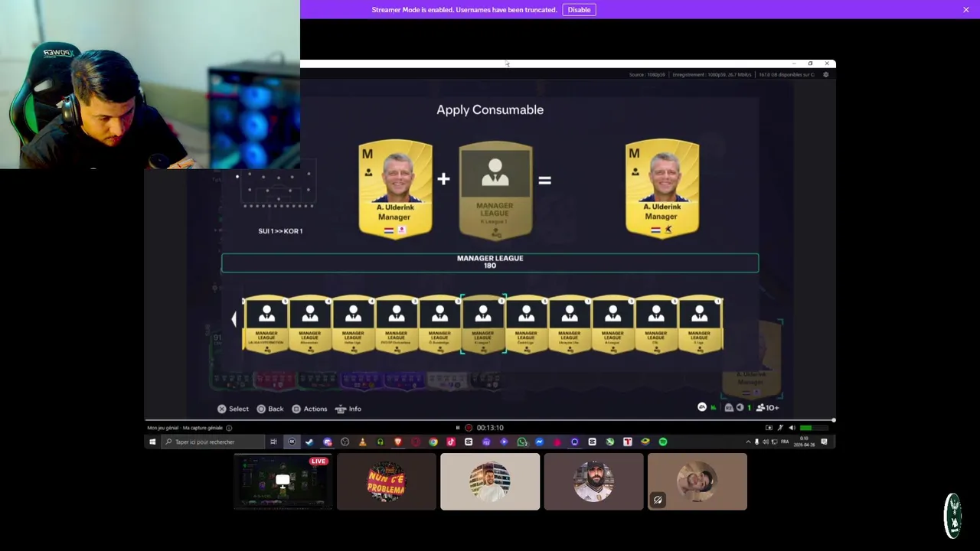Click the left arrow of the consumable carousel
980x551 pixels.
coord(234,320)
